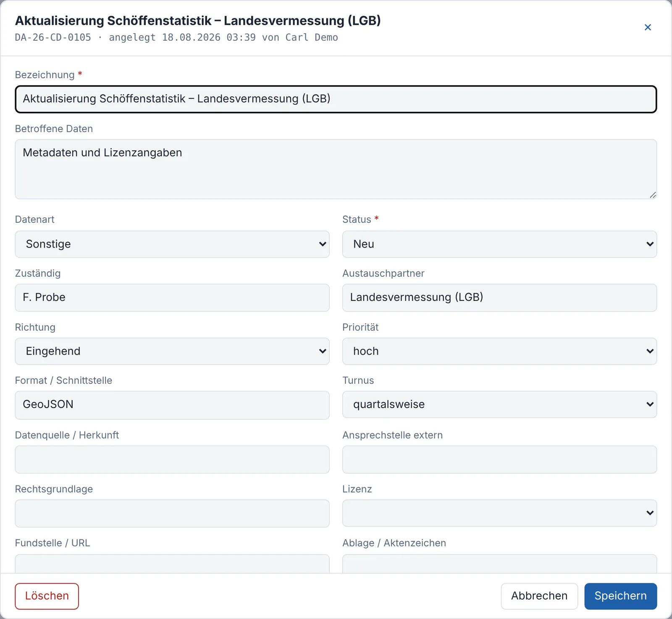Edit the Zuständig field containing F. Probe
Screen dimensions: 672x619
172,298
